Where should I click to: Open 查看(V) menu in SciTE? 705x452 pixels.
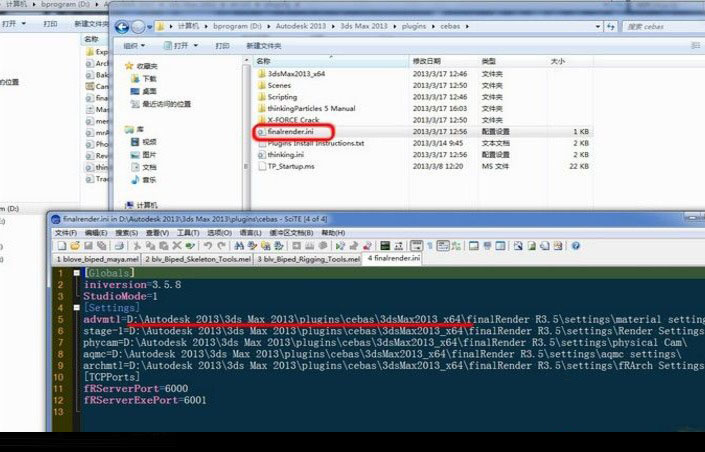(x=157, y=233)
